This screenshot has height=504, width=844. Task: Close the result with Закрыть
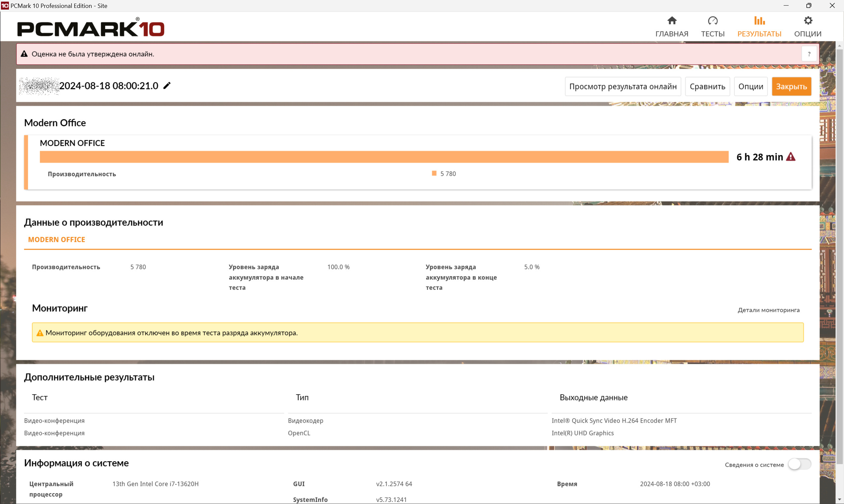tap(791, 87)
